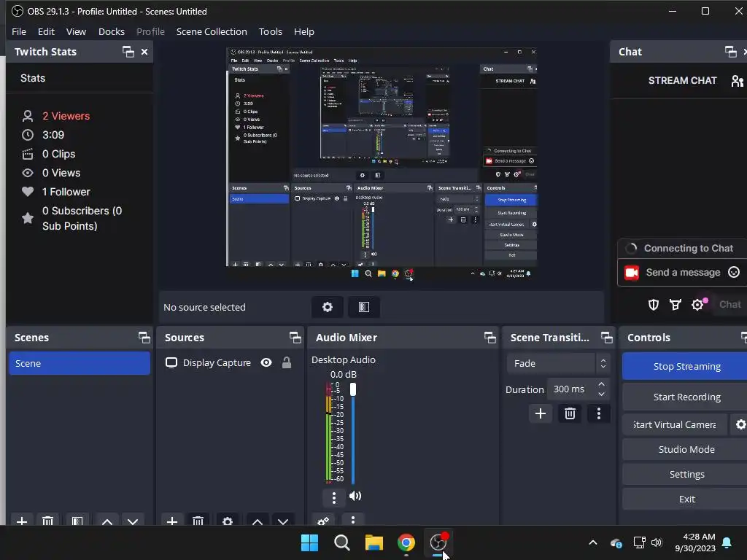This screenshot has height=560, width=747.
Task: Float the Sources dock
Action: (295, 338)
